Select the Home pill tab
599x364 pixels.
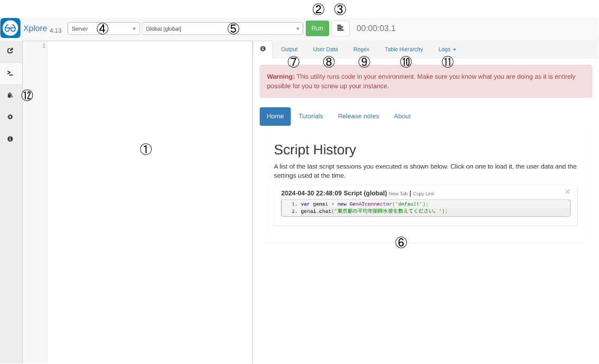coord(275,117)
